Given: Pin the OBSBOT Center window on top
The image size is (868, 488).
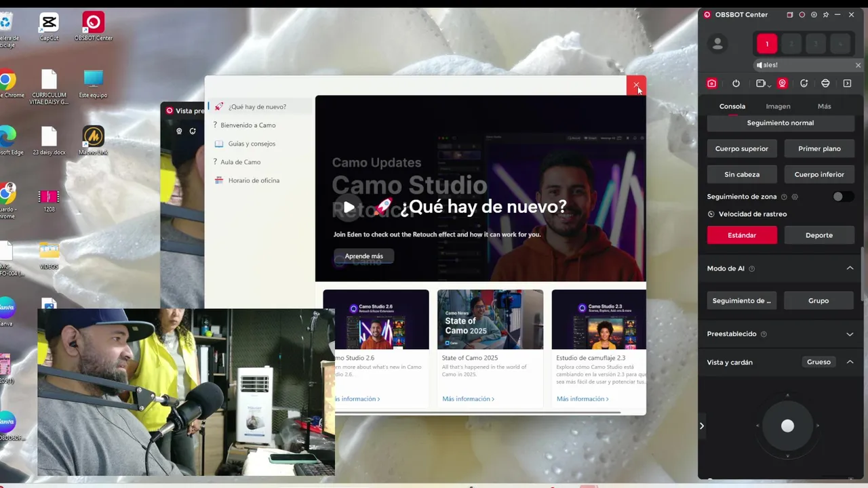Looking at the screenshot, I should point(825,14).
